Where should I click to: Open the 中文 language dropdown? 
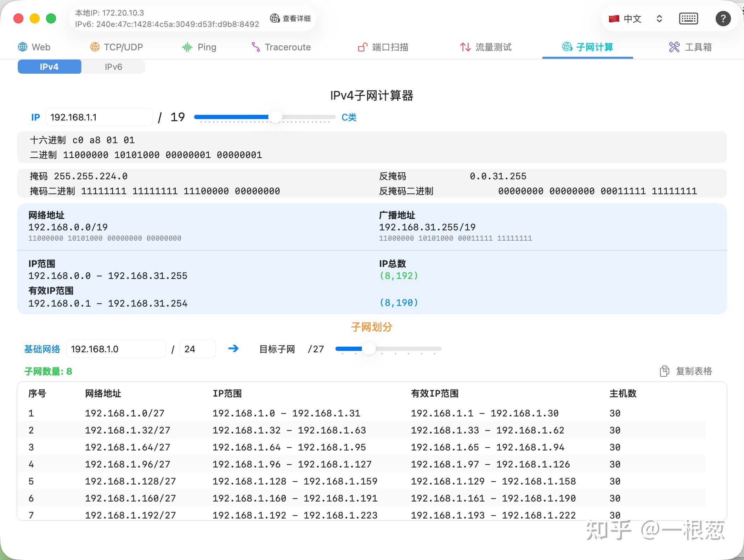pyautogui.click(x=636, y=18)
